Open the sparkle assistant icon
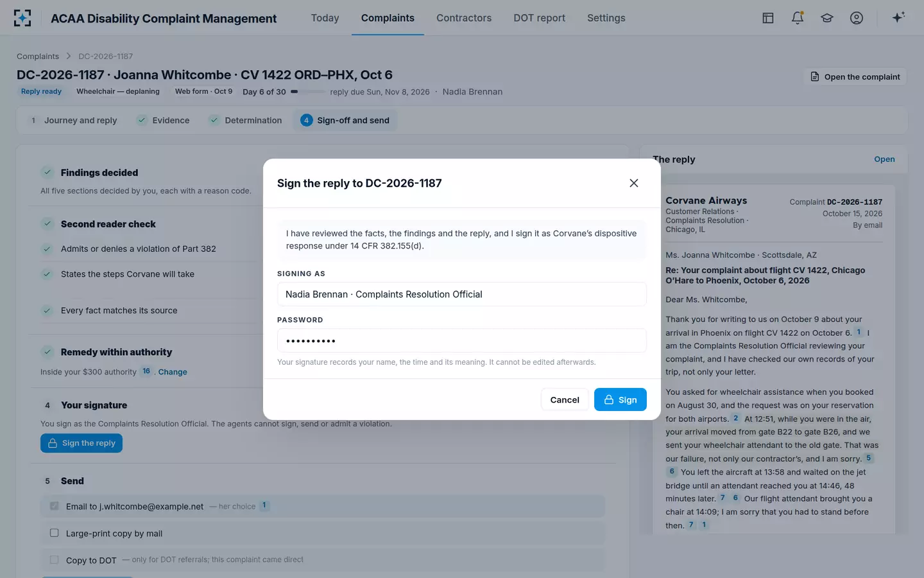The width and height of the screenshot is (924, 578). 898,17
